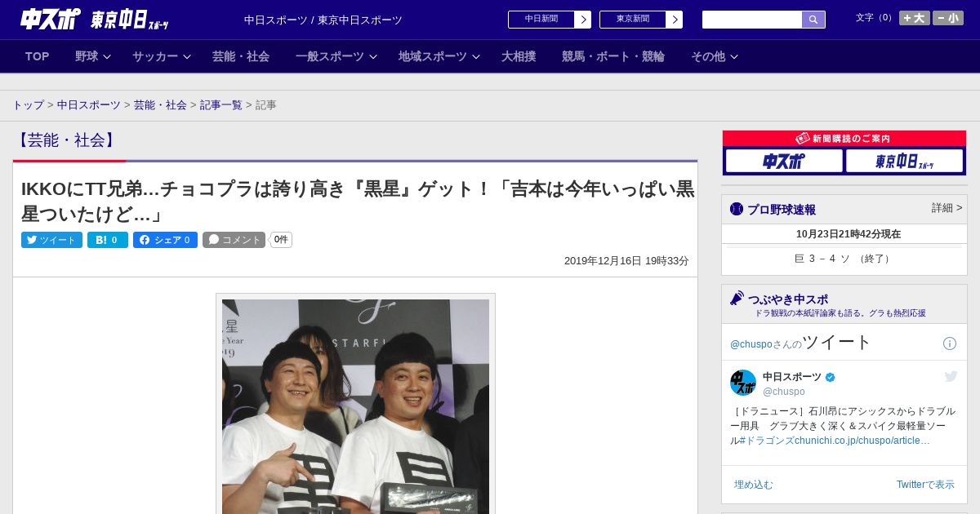Click the arrow next to 東京新聞
Viewport: 980px width, 514px height.
(675, 20)
